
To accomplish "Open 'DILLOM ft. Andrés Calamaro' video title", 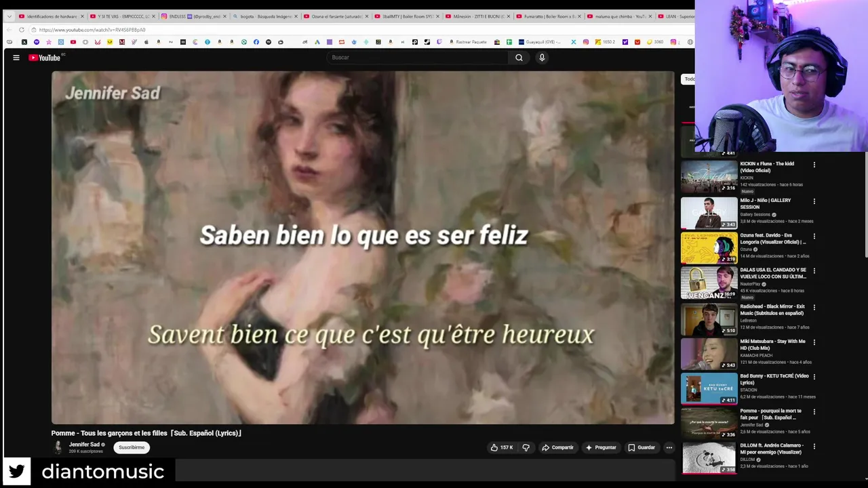I will coord(772,449).
